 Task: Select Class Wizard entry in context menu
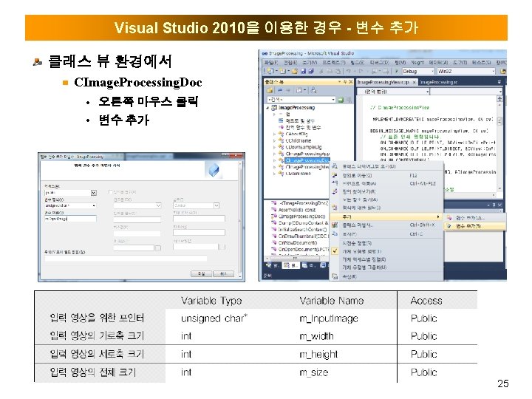point(386,225)
